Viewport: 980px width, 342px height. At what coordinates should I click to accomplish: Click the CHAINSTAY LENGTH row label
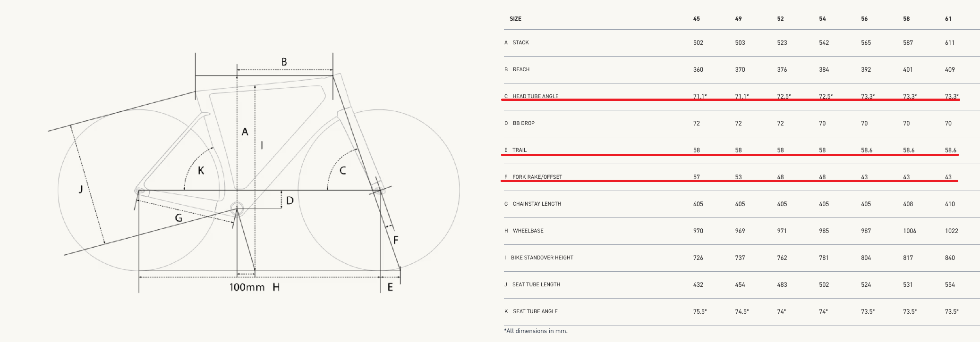(537, 204)
